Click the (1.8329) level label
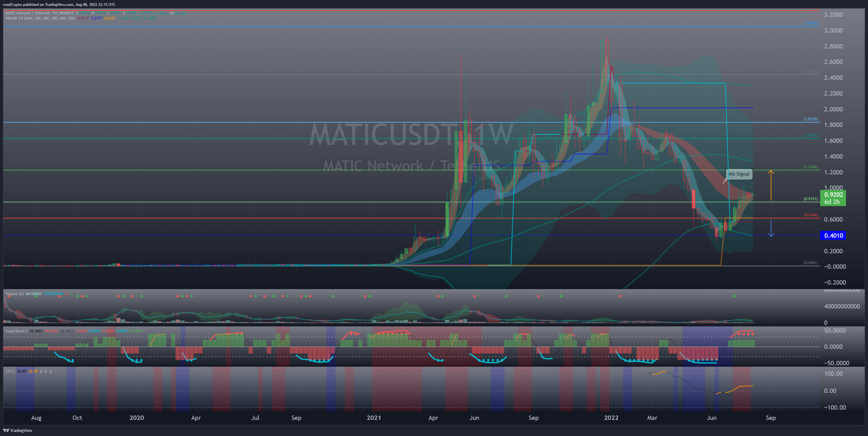 tap(811, 119)
